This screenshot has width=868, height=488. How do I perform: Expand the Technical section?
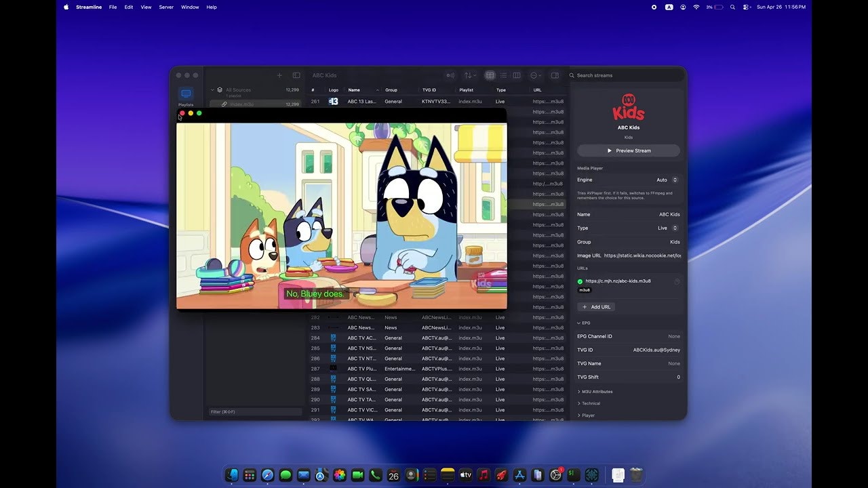click(589, 403)
